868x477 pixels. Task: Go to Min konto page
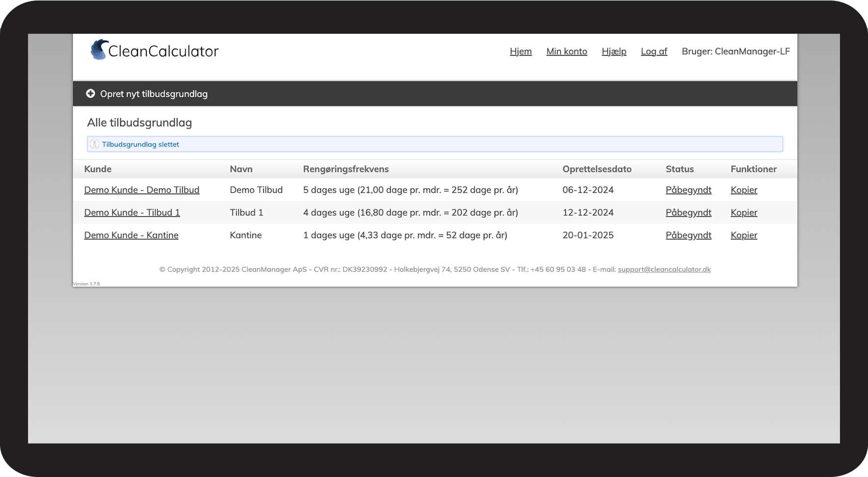point(566,52)
